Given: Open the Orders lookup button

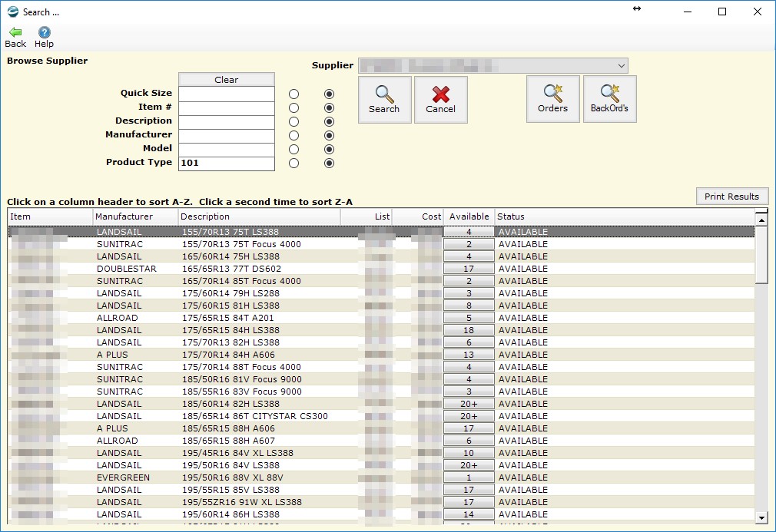Looking at the screenshot, I should point(552,99).
